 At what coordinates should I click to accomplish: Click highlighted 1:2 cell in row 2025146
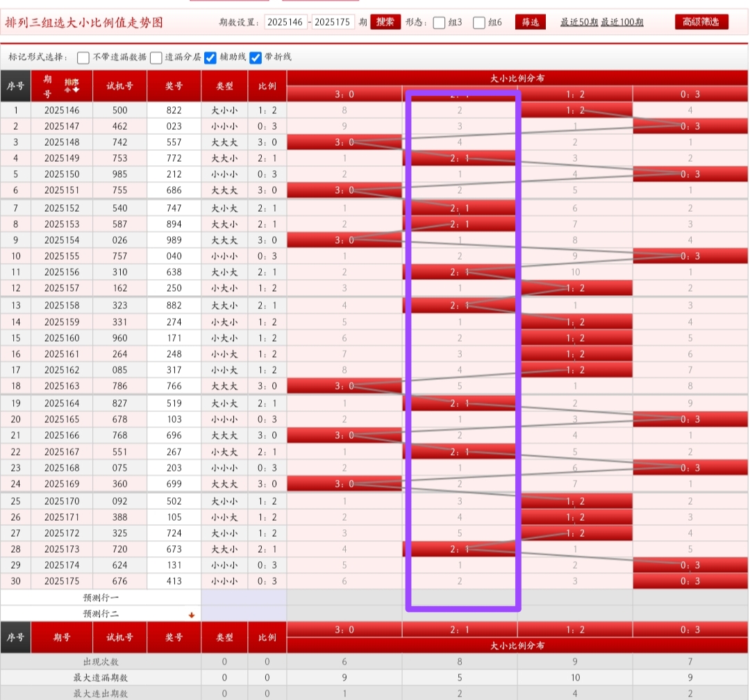pos(575,110)
